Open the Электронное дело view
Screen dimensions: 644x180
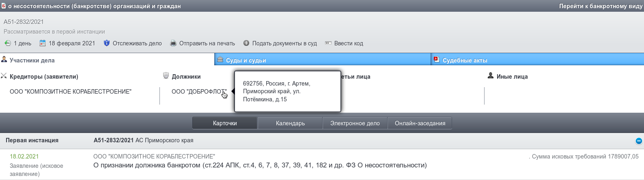click(355, 123)
